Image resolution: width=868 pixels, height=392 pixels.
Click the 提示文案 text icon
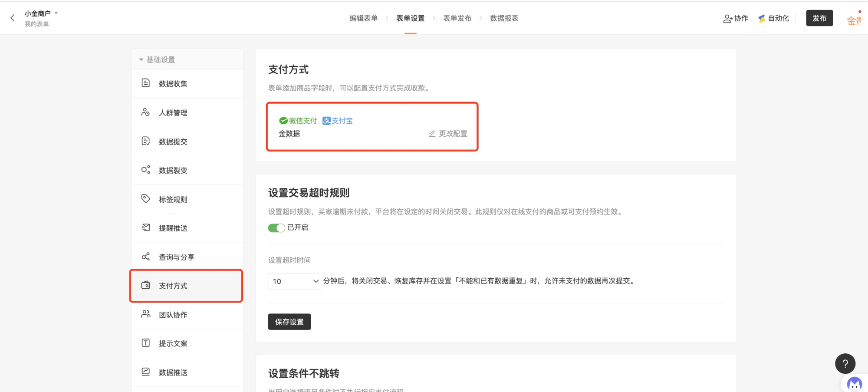(146, 343)
